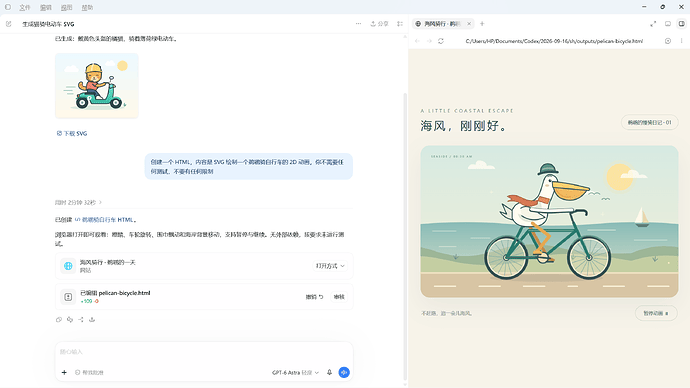Open the preview browser vertical dots menu
This screenshot has width=690, height=388.
tap(682, 41)
